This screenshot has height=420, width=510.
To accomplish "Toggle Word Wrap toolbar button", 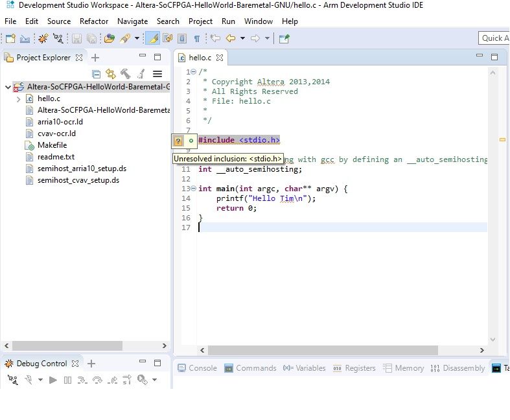I will [167, 38].
